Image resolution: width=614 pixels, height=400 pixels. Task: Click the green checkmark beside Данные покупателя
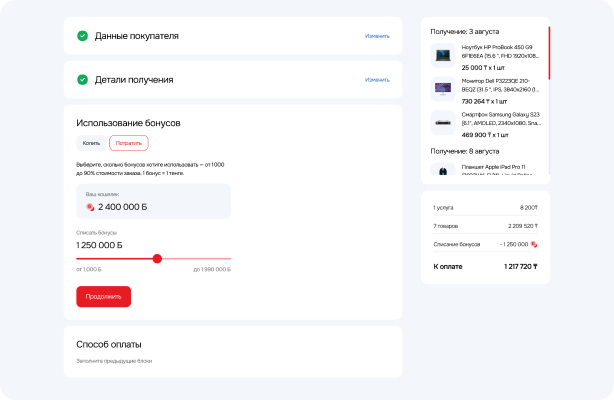[x=83, y=36]
